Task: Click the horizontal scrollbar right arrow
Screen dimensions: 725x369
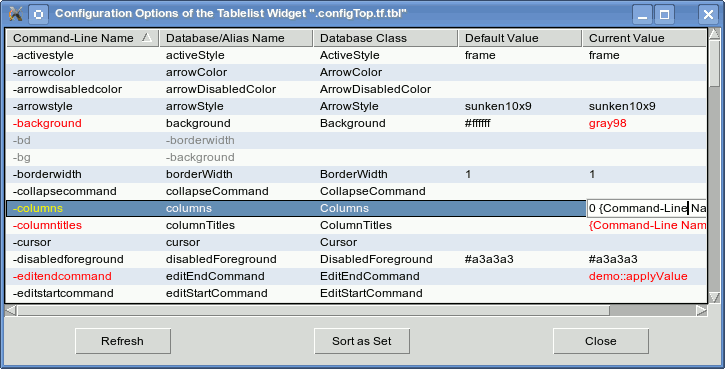Action: [702, 310]
